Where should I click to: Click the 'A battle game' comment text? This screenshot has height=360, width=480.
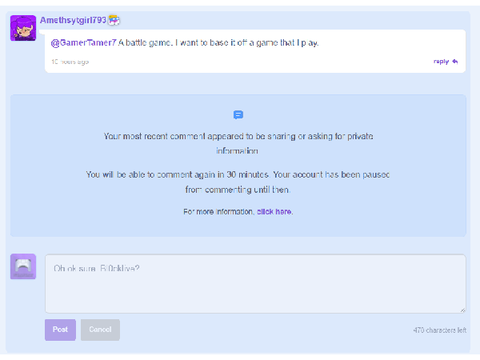click(x=219, y=43)
